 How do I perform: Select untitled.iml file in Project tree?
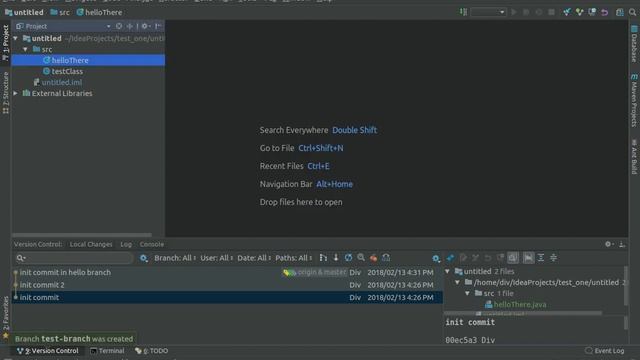[x=58, y=82]
